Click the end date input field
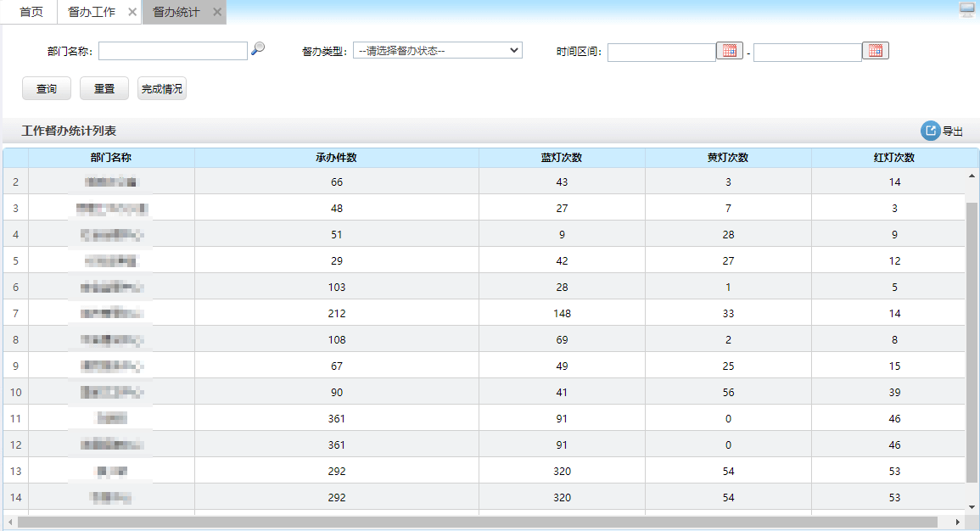The height and width of the screenshot is (531, 980). [807, 53]
